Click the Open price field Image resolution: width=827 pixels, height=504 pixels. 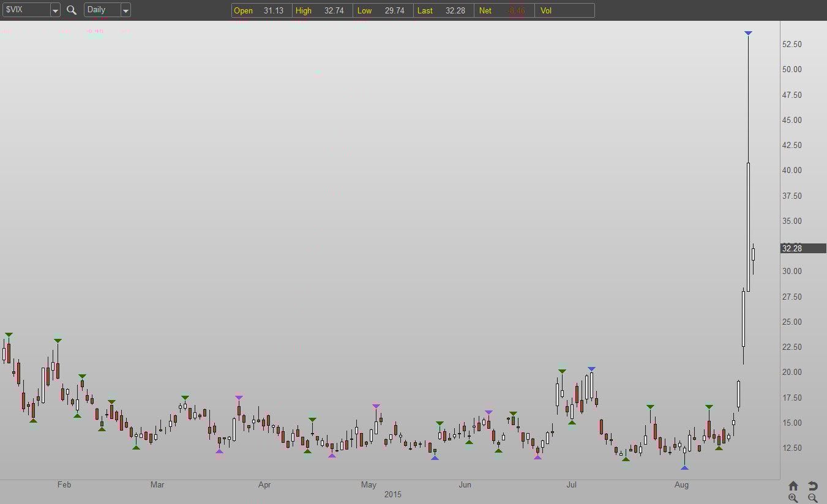pos(261,10)
